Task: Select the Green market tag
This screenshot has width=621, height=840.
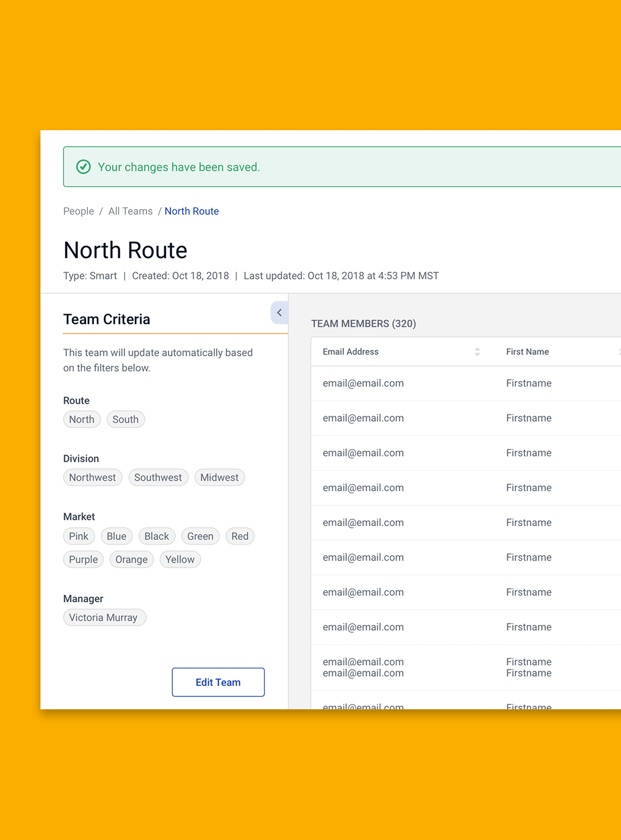Action: (201, 536)
